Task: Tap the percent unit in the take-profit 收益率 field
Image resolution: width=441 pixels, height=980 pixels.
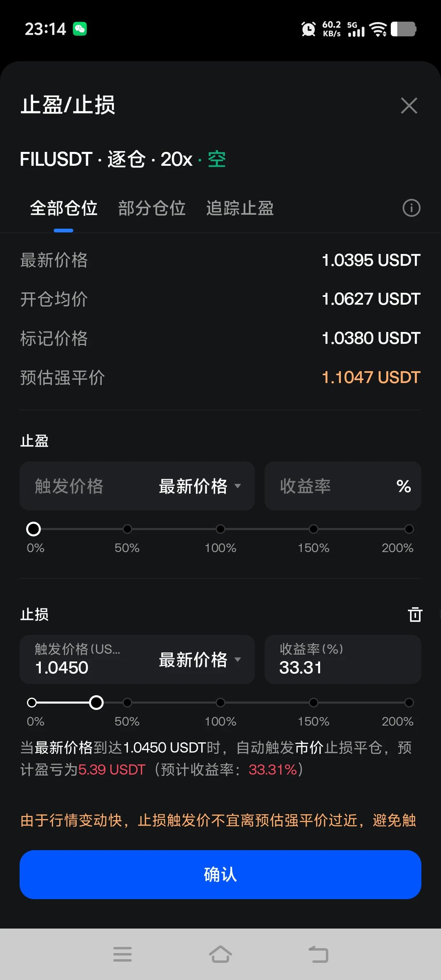Action: click(x=403, y=486)
